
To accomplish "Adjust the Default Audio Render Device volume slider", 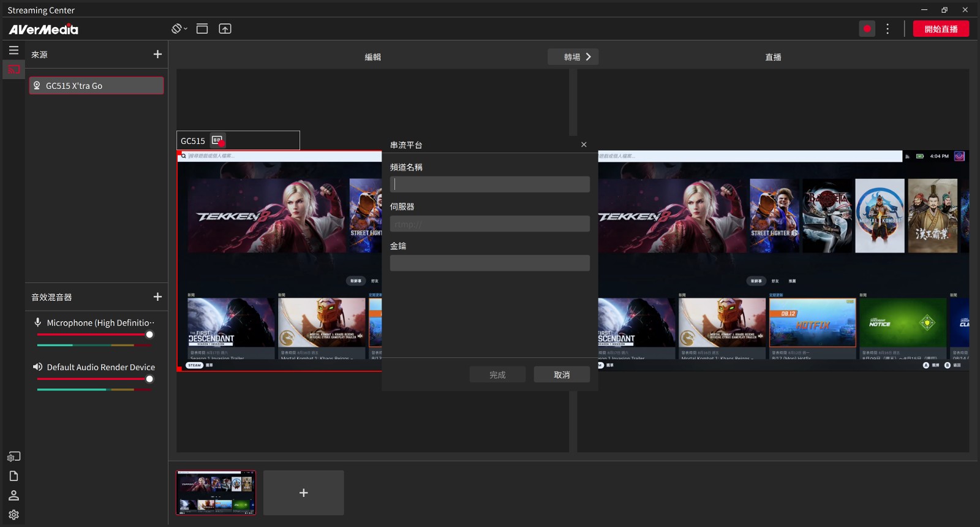I will click(94, 379).
